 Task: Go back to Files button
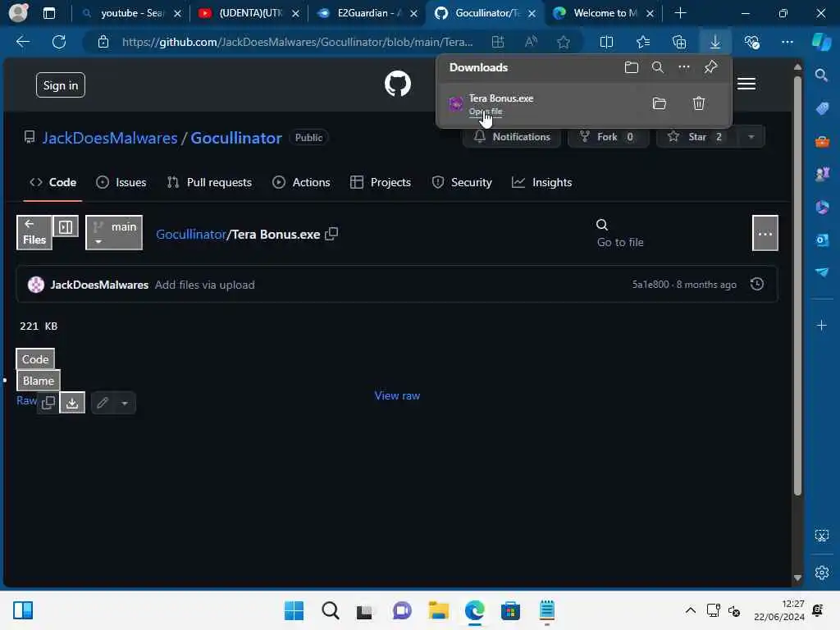34,232
